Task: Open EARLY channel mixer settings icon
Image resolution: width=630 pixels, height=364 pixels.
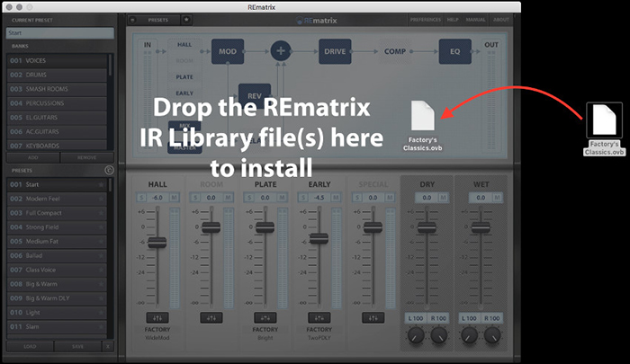Action: 319,318
